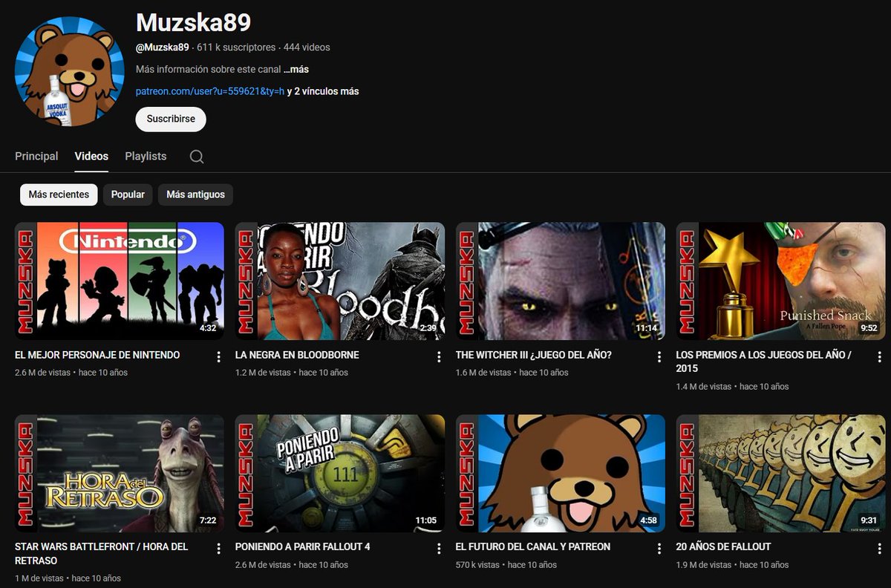Open title LA NEGRA EN BLOODBORNE
The width and height of the screenshot is (891, 588).
[297, 355]
